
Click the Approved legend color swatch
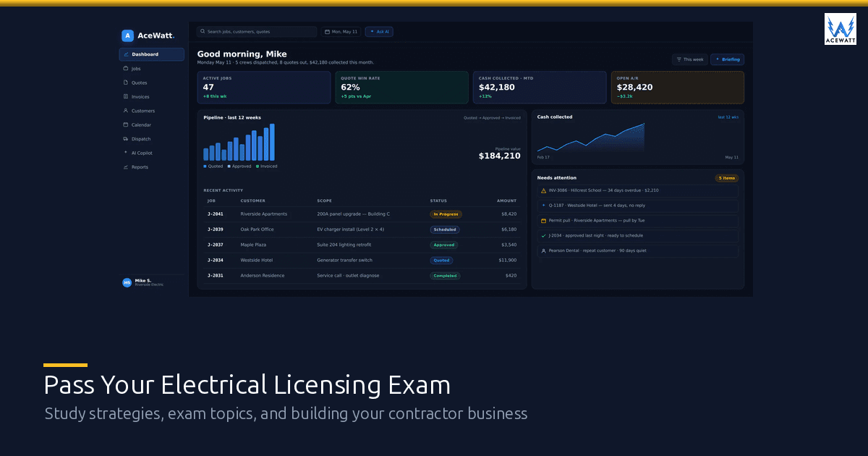229,166
